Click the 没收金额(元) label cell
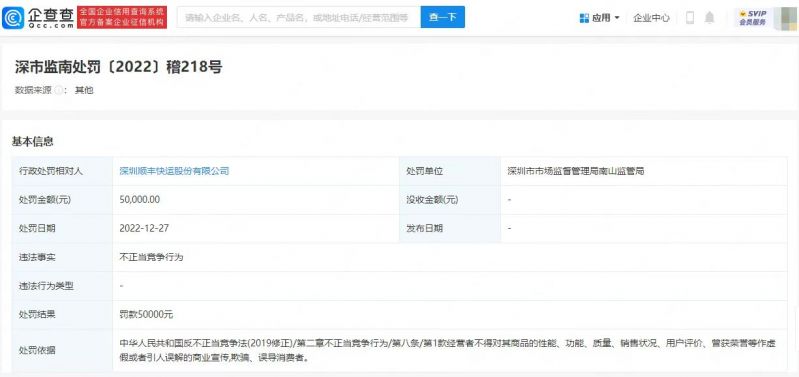Screen dimensions: 799x377 (450, 200)
